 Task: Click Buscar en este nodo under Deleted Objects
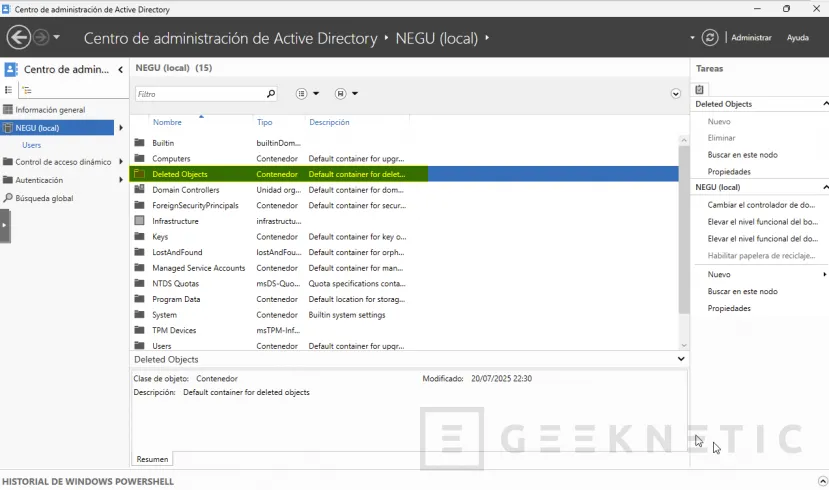(x=742, y=155)
